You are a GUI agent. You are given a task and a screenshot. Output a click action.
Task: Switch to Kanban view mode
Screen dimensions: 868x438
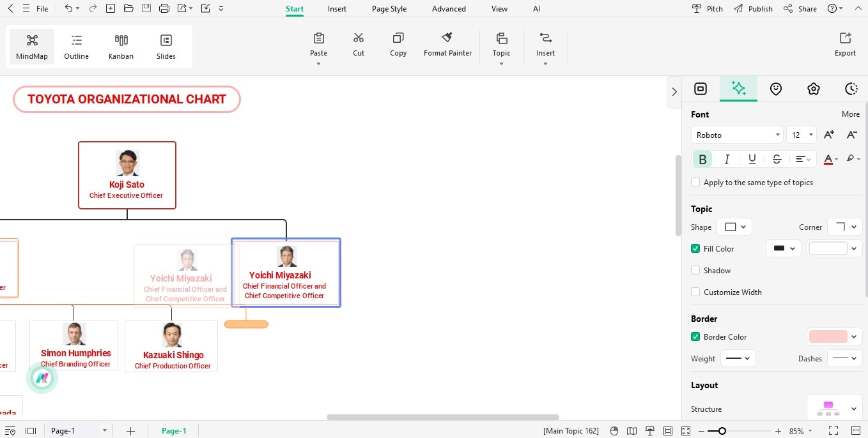(x=121, y=47)
